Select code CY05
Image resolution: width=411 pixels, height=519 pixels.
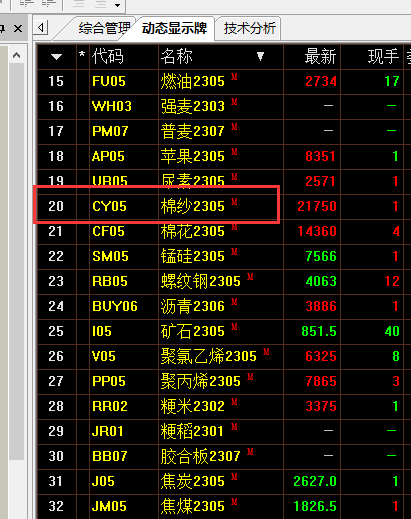109,206
